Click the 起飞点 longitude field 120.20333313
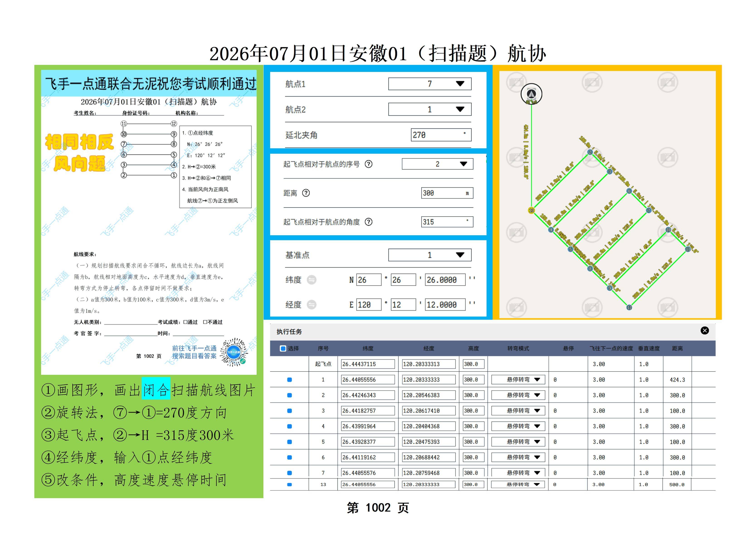This screenshot has height=535, width=756. pyautogui.click(x=429, y=364)
